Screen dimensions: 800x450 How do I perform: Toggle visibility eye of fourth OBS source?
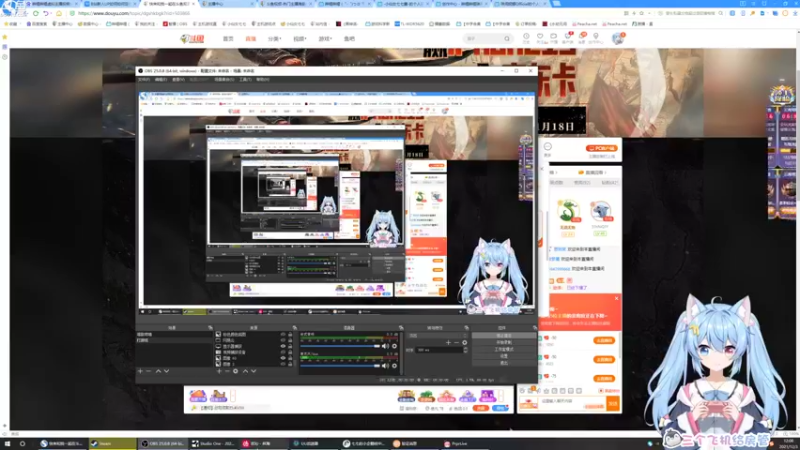point(283,352)
